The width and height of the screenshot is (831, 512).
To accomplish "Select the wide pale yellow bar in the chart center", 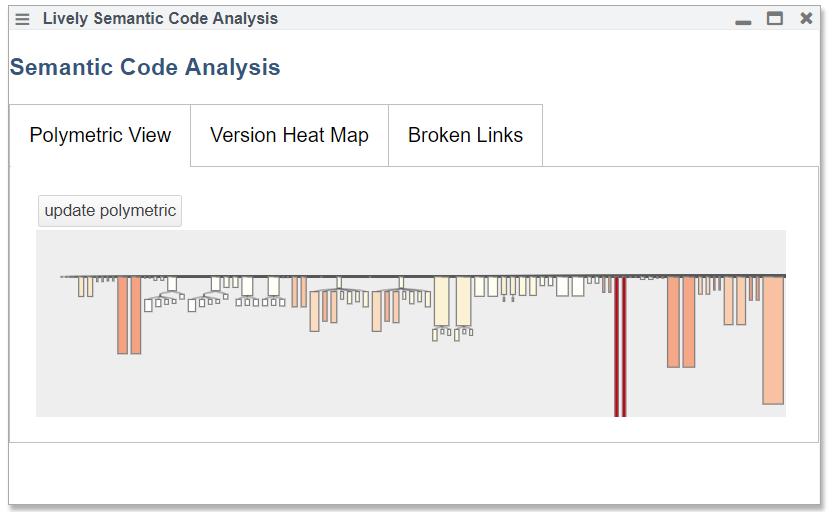I will (x=441, y=301).
